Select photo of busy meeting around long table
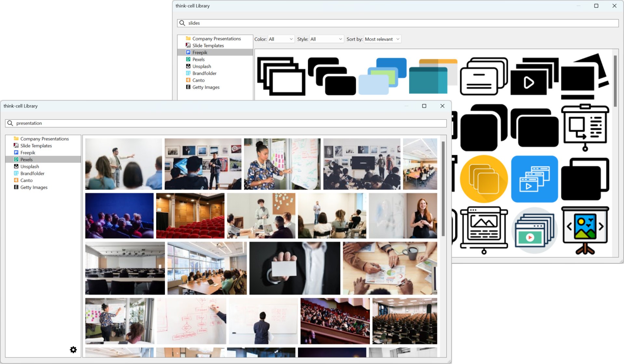This screenshot has height=364, width=624. pyautogui.click(x=207, y=268)
